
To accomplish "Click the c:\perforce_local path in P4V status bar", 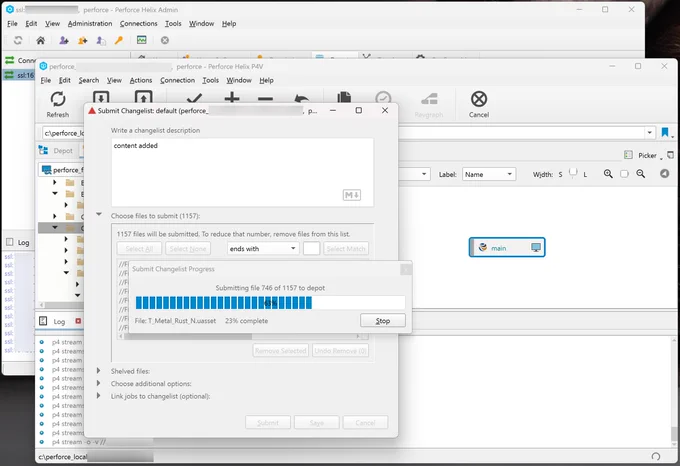I will pos(63,457).
